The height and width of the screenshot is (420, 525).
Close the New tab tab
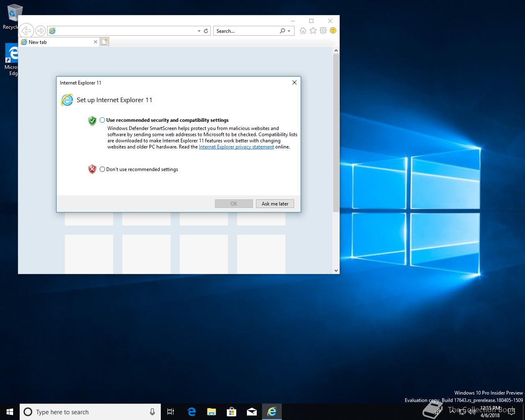coord(96,42)
